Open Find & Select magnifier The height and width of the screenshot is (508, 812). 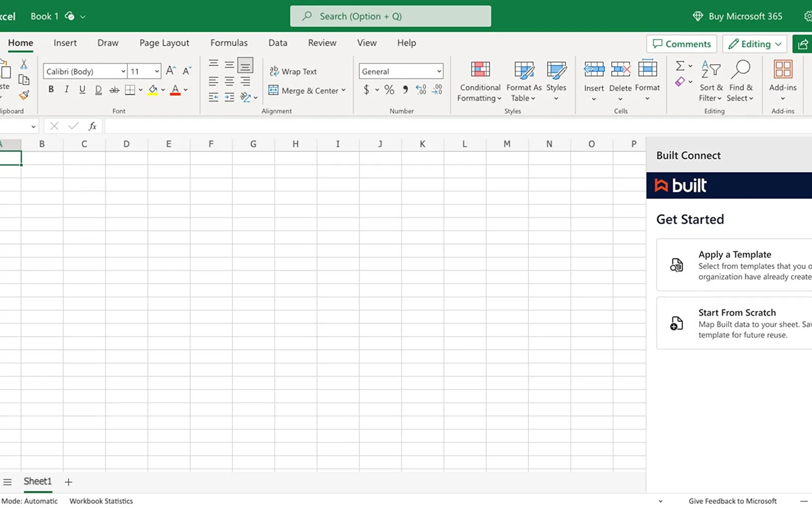tap(741, 70)
